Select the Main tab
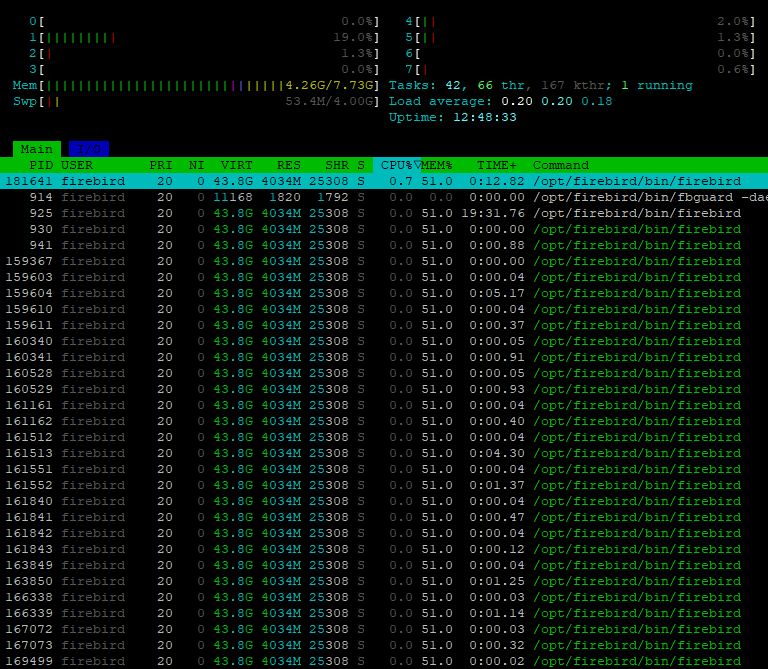The image size is (768, 669). coord(36,149)
